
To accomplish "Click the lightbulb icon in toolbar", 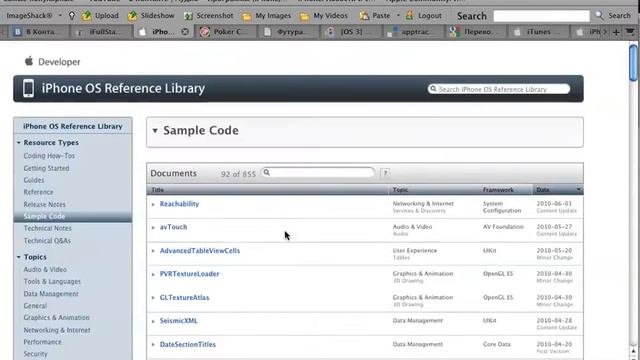I will pyautogui.click(x=72, y=16).
